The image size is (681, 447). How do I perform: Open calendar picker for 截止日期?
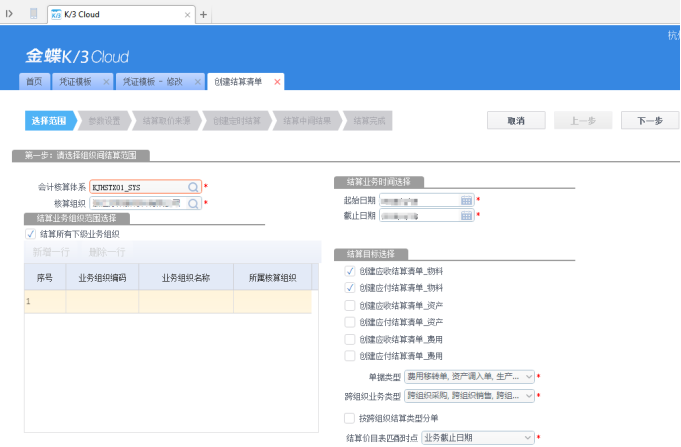tap(466, 215)
